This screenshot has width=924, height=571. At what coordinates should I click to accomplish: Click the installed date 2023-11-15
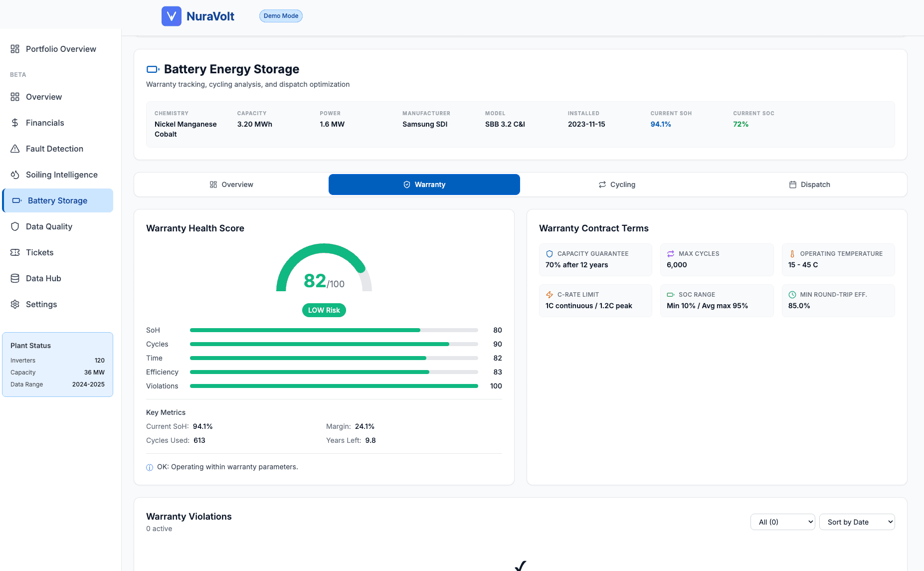coord(586,124)
